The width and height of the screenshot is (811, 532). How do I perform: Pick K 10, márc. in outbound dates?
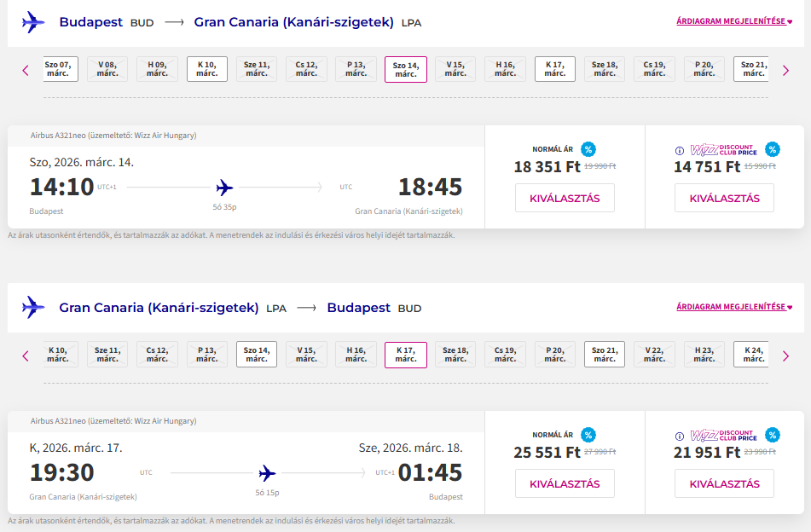[207, 69]
